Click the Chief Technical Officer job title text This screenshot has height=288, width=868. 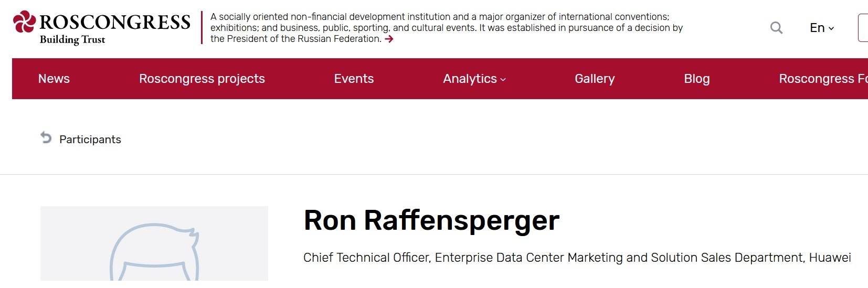[x=577, y=258]
